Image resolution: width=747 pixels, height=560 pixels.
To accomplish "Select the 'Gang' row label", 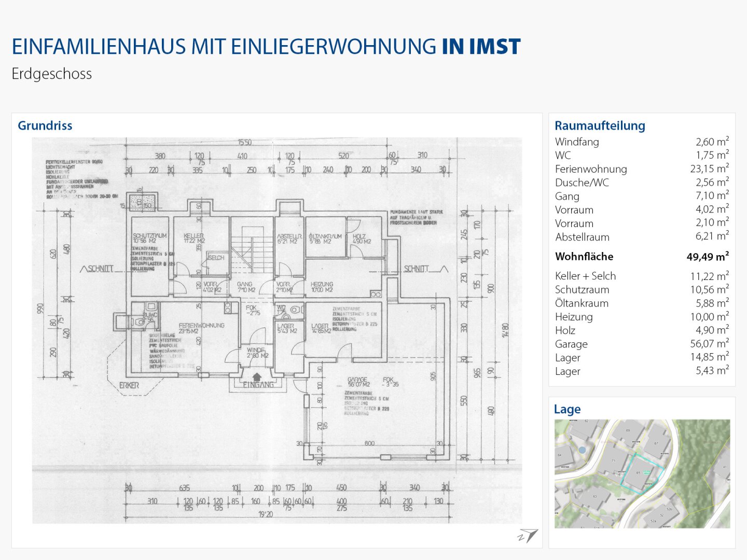I will click(x=567, y=196).
